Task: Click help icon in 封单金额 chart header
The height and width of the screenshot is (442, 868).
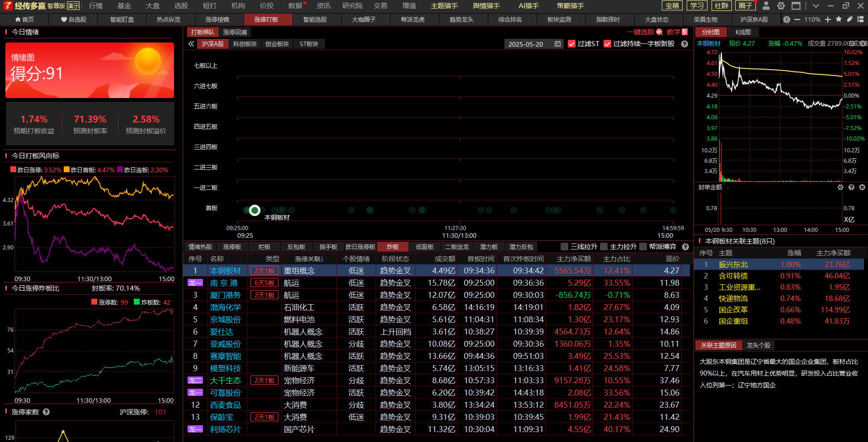Action: click(851, 187)
